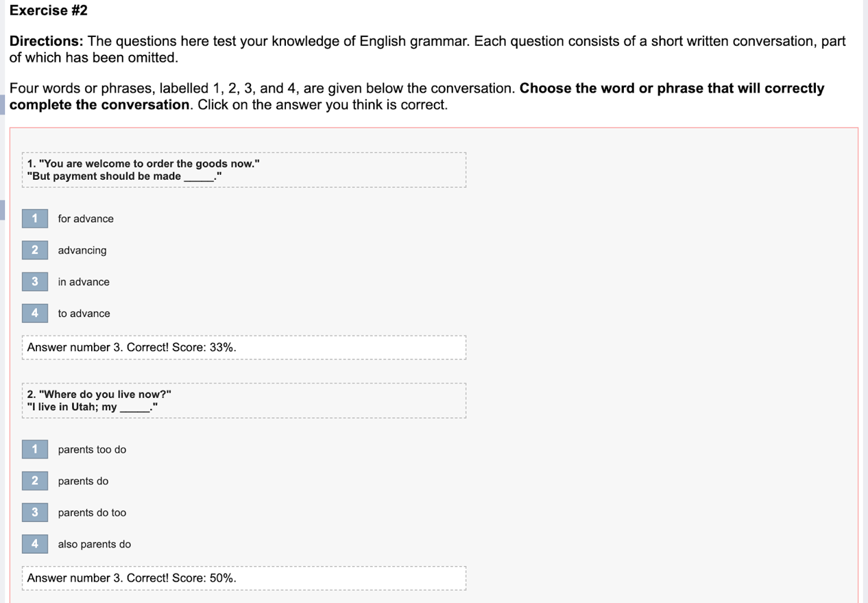Click the 'parents do too' answer text
The image size is (868, 603).
pos(92,512)
